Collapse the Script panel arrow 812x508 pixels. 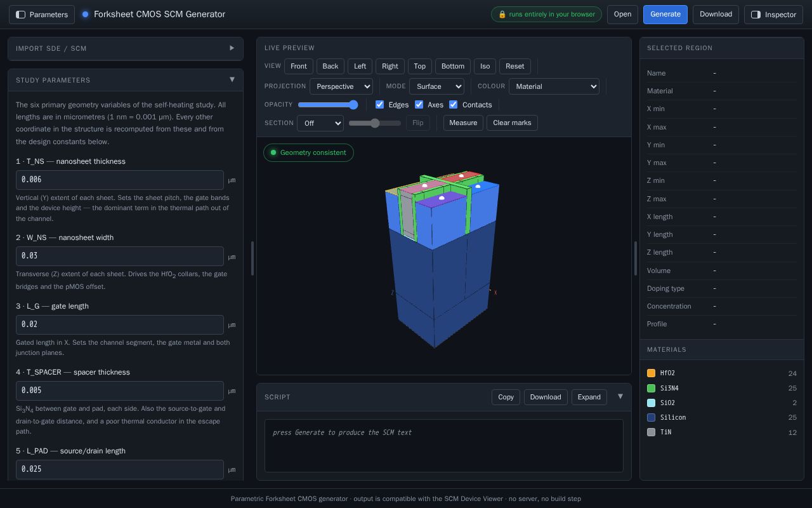[x=620, y=397]
